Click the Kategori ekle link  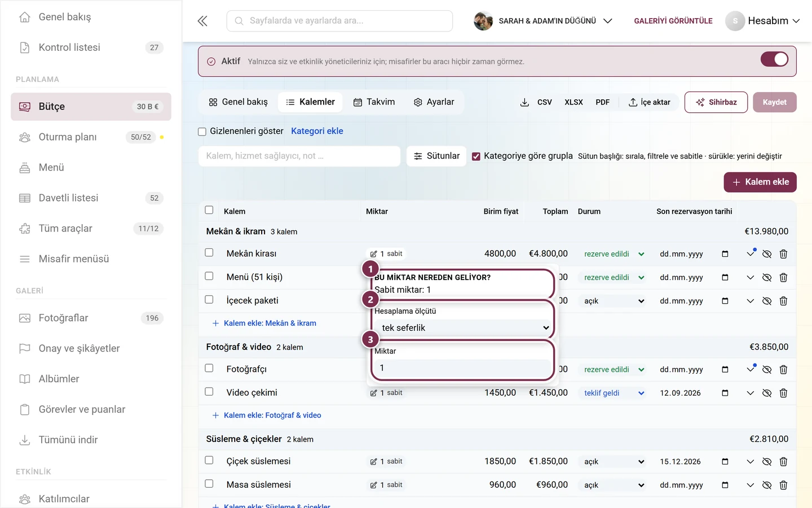pyautogui.click(x=317, y=131)
